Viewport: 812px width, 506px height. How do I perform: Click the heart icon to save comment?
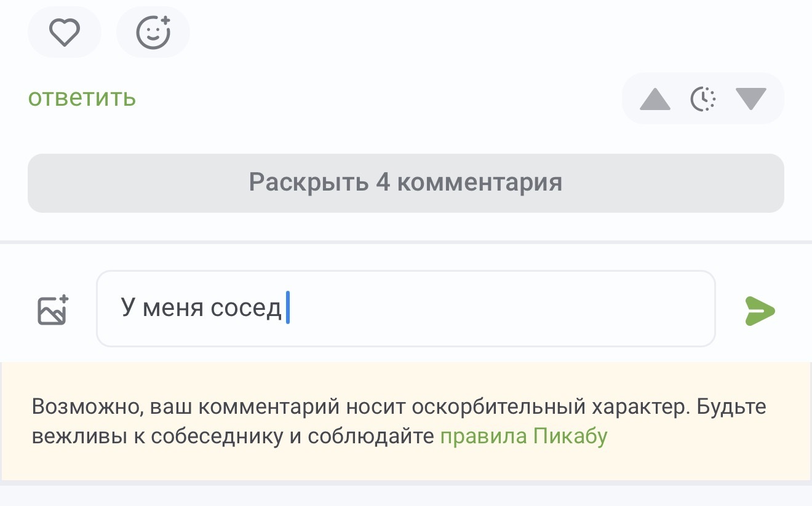click(x=65, y=33)
